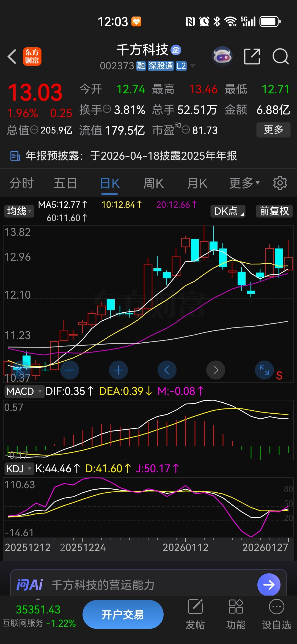Tap the 20251224 date label

pos(83,547)
